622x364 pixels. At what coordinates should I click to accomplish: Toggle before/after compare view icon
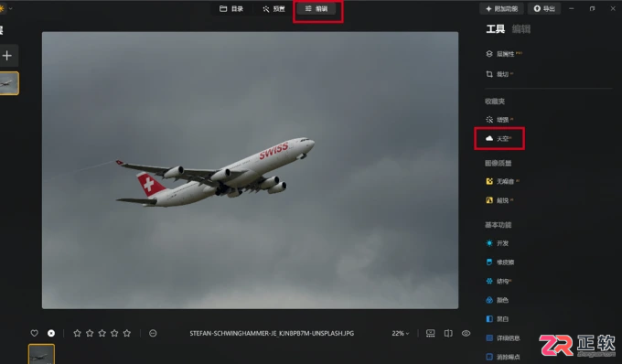(448, 333)
